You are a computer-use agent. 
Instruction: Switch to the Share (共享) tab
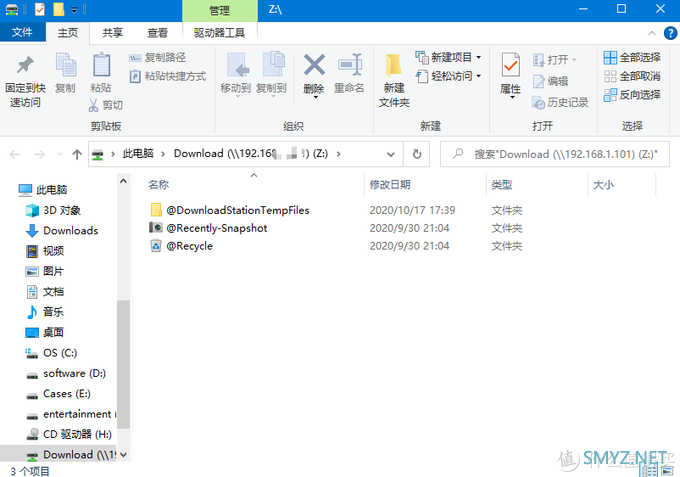pyautogui.click(x=112, y=33)
